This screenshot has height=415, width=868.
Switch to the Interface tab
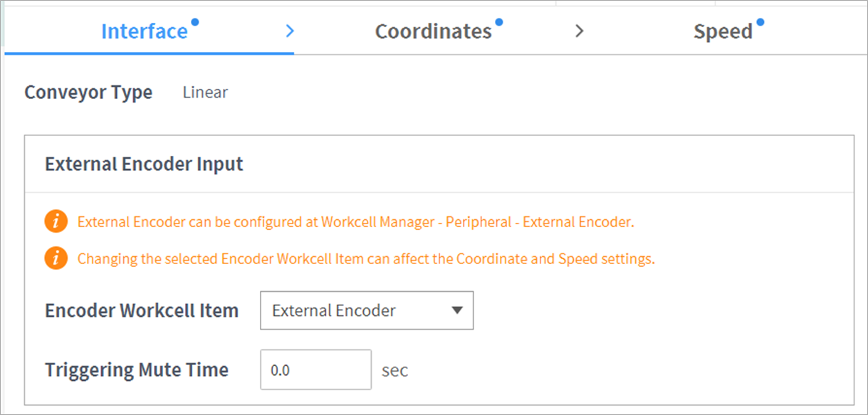pyautogui.click(x=145, y=32)
